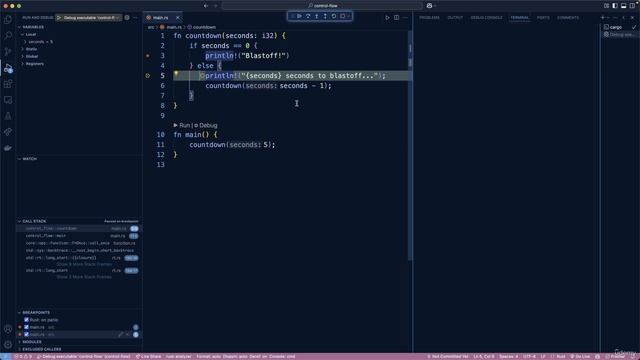Open the Source Control view
The height and width of the screenshot is (360, 640).
(x=8, y=52)
